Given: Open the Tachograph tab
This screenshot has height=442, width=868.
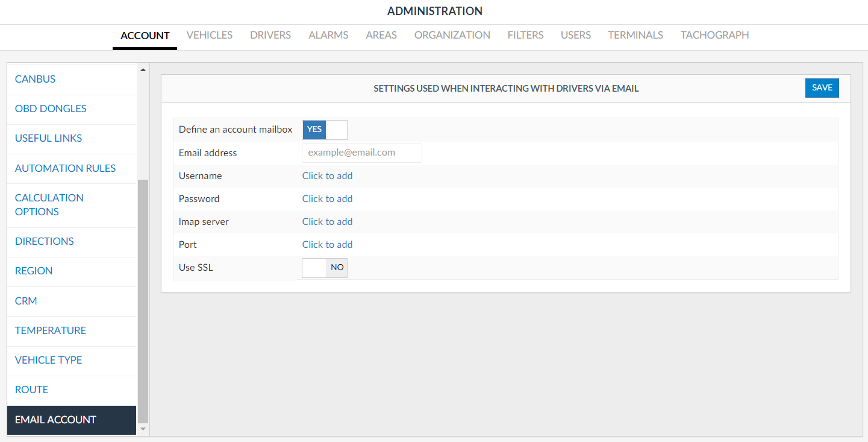Looking at the screenshot, I should 714,35.
